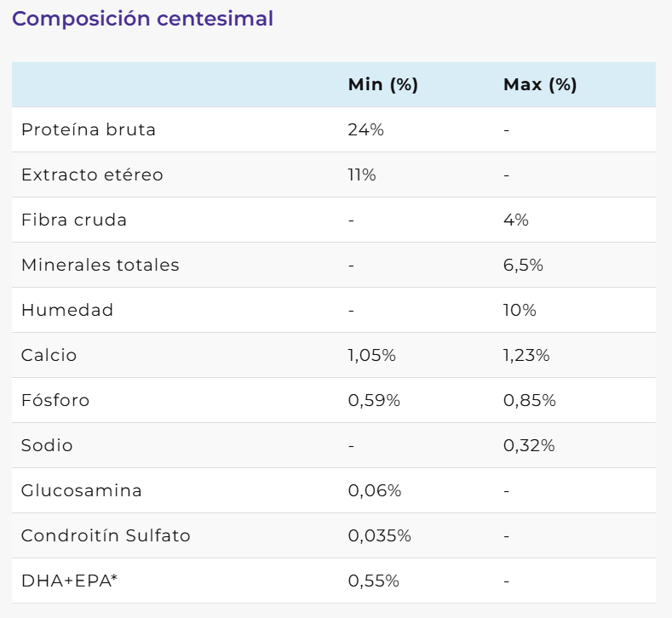
Task: Click the Max (%) column header
Action: point(540,84)
